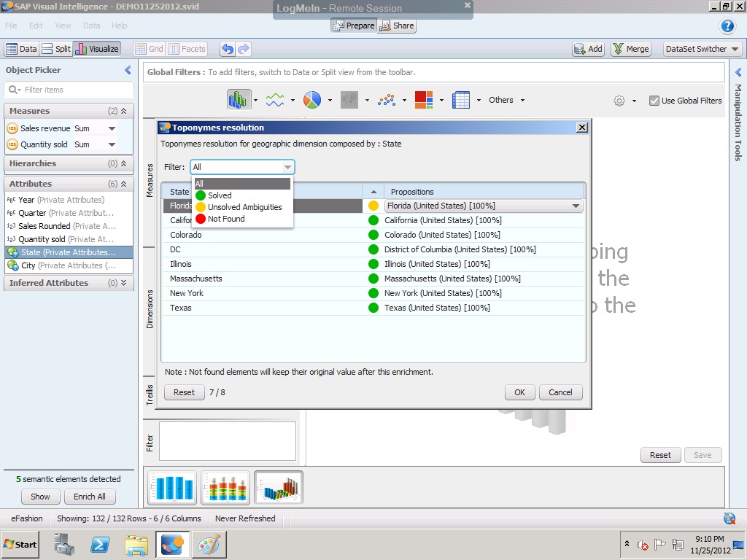Choose Unsolved Ambiguities filter option
This screenshot has height=560, width=747.
(242, 207)
